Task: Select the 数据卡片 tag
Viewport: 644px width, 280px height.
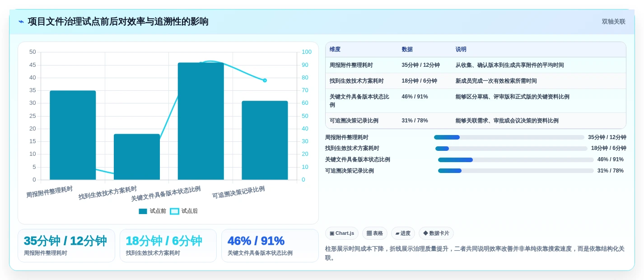Action: point(436,233)
